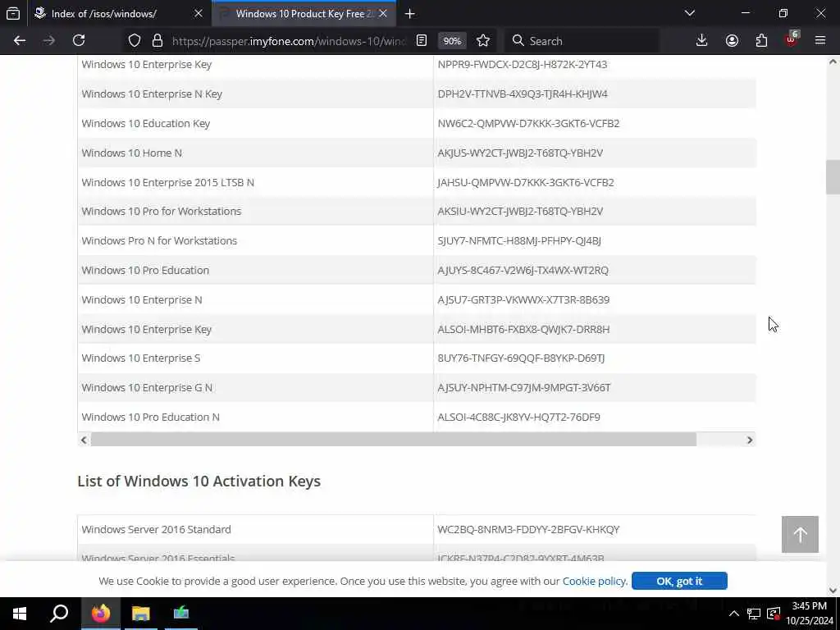840x630 pixels.
Task: Bookmark this page with the star
Action: [483, 41]
